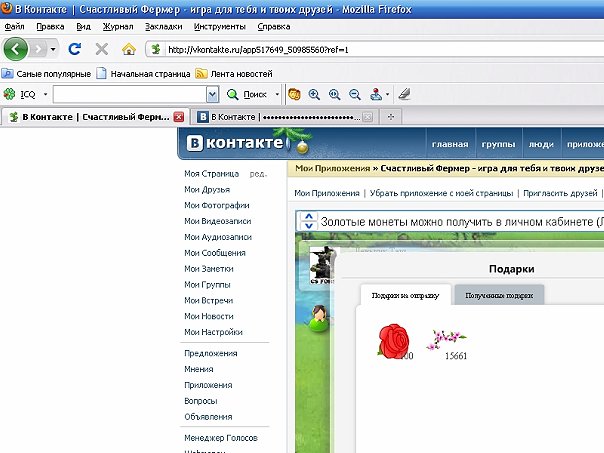Open the Закладки menu
Screen dimensions: 604x453
(x=163, y=27)
